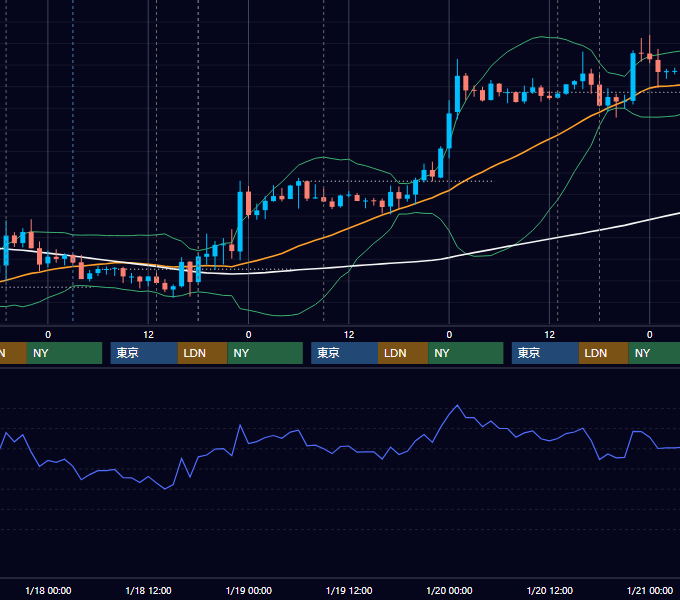Click hour tick 12 aligned with 1/19 12:00
This screenshot has width=680, height=600.
pyautogui.click(x=349, y=335)
